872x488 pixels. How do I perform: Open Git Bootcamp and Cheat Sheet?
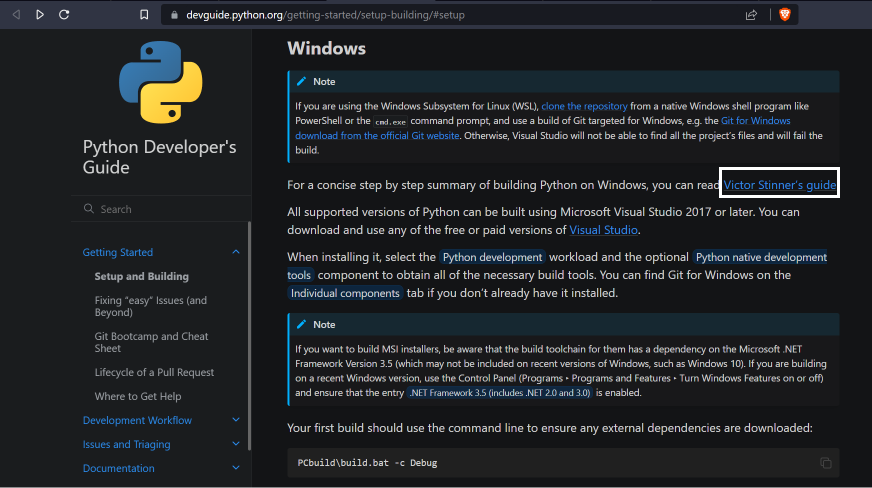[x=151, y=342]
